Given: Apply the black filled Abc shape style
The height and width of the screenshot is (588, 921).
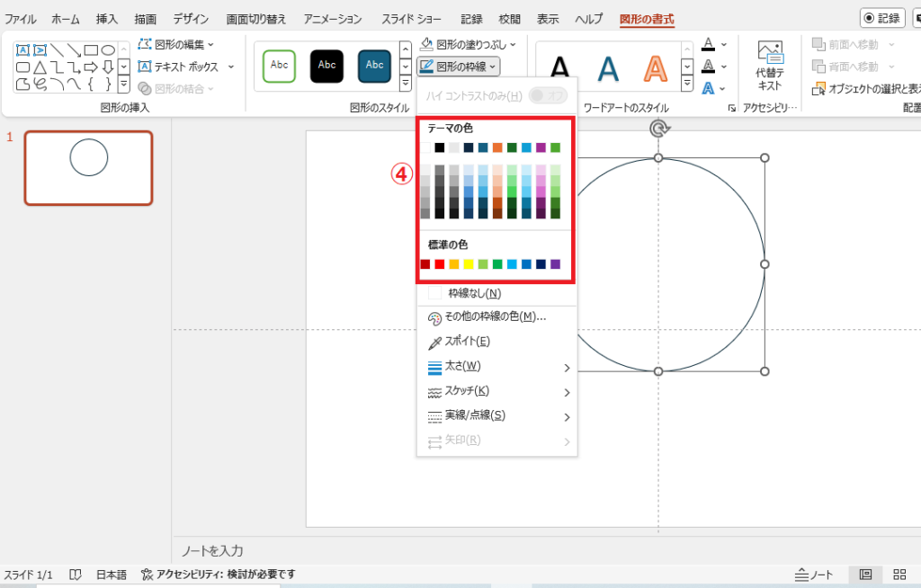Looking at the screenshot, I should point(326,66).
